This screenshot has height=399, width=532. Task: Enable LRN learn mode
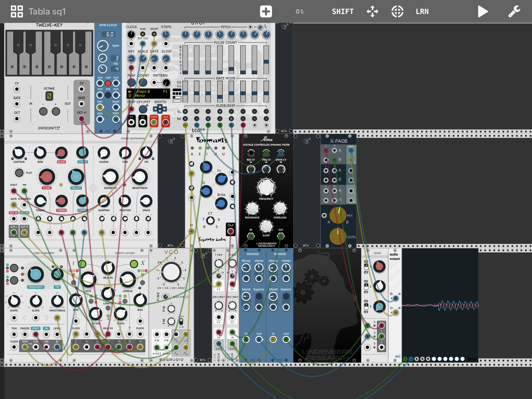click(x=422, y=11)
